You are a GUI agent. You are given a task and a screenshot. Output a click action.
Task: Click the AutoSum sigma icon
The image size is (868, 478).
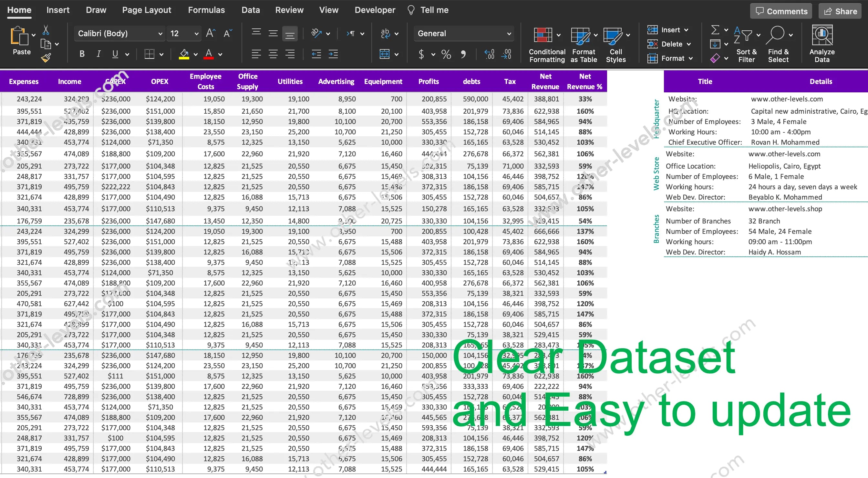[715, 30]
